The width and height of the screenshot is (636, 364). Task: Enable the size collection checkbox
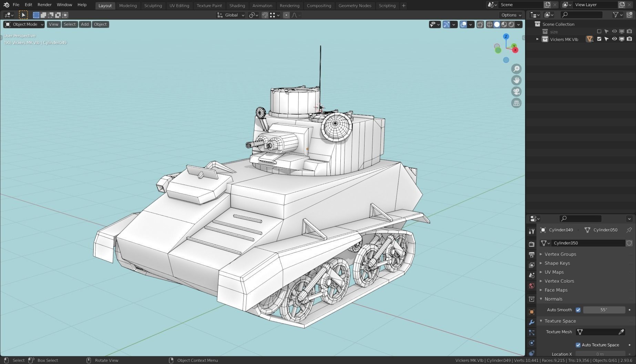[599, 31]
